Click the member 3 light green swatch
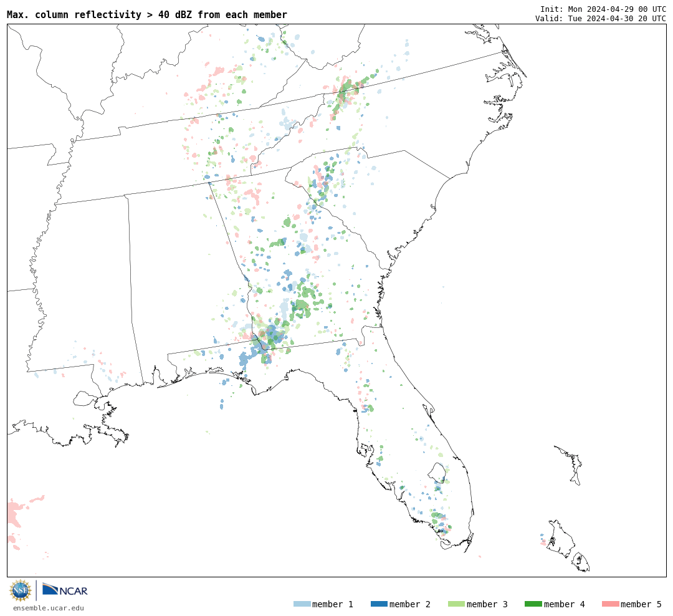 pyautogui.click(x=456, y=604)
